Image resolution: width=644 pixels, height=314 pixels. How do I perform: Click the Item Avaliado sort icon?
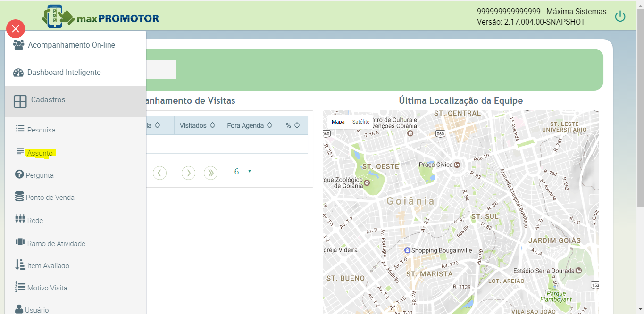(x=20, y=265)
